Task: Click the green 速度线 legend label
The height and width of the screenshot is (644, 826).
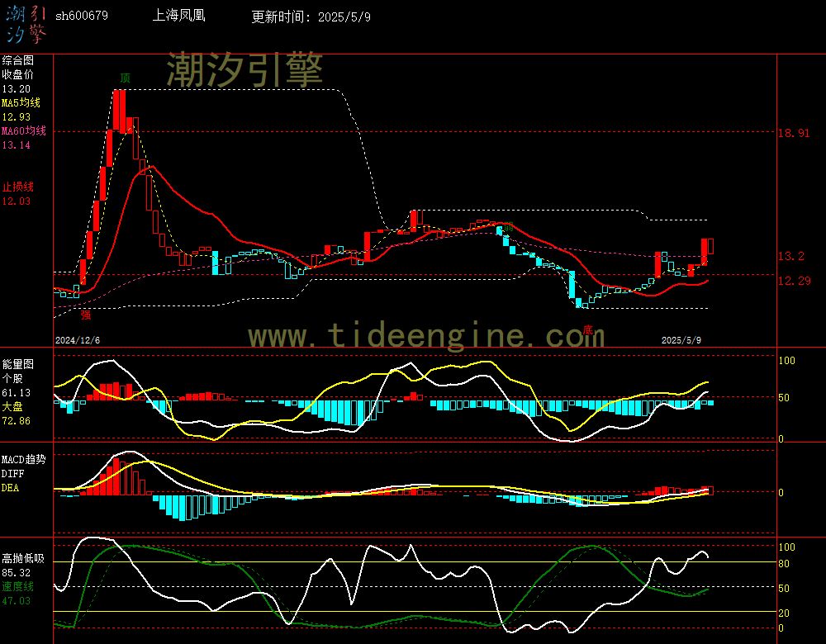Action: [17, 586]
